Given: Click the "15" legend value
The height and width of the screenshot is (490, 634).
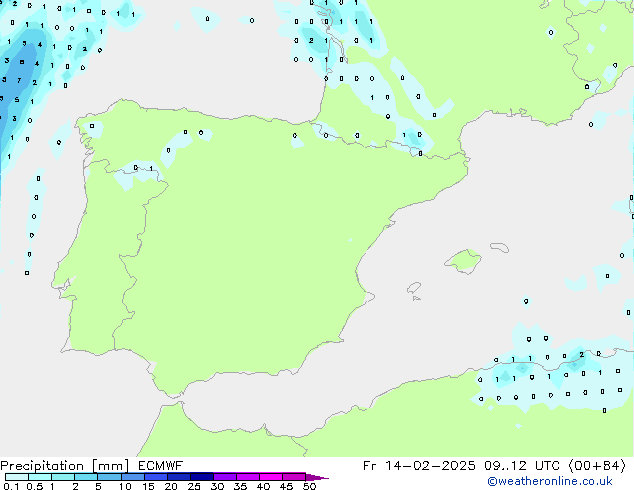Looking at the screenshot, I should pyautogui.click(x=148, y=486).
